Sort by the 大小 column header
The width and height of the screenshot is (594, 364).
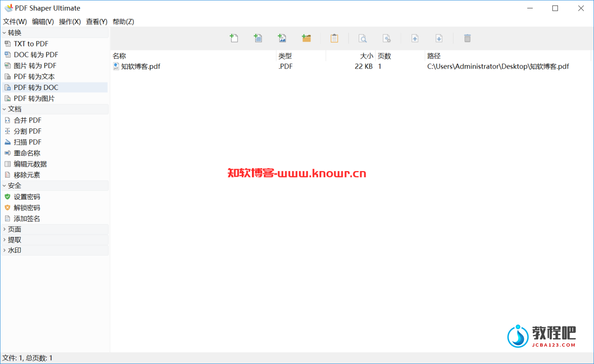pyautogui.click(x=351, y=56)
